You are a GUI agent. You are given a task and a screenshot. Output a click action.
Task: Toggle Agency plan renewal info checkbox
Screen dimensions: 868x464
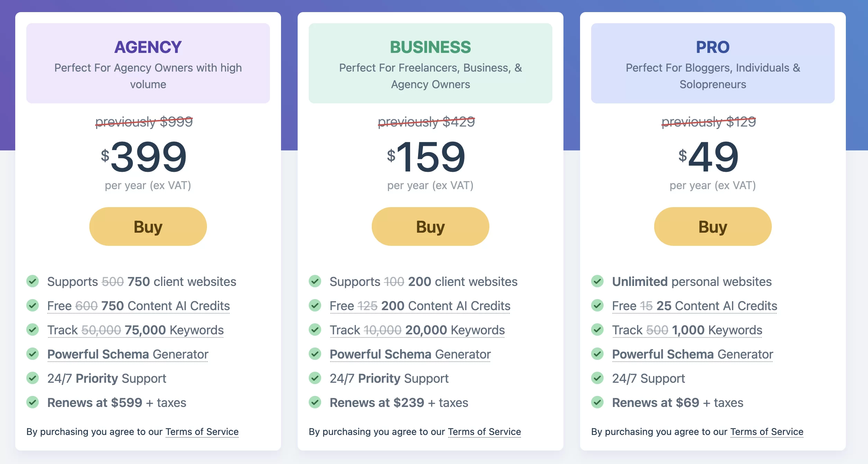[33, 402]
